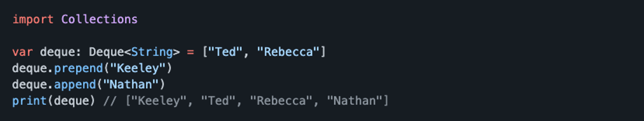Click the comment double-slash marker
Image resolution: width=644 pixels, height=121 pixels.
[x=110, y=101]
